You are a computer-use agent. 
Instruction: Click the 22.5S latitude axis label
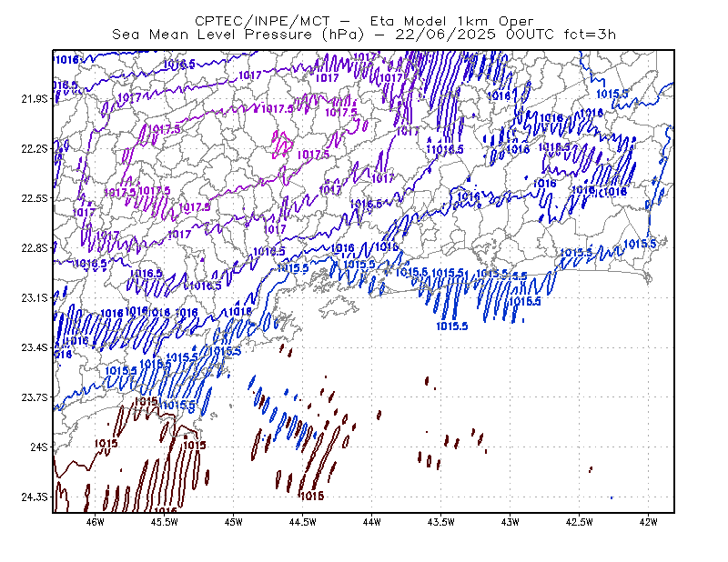tap(35, 198)
